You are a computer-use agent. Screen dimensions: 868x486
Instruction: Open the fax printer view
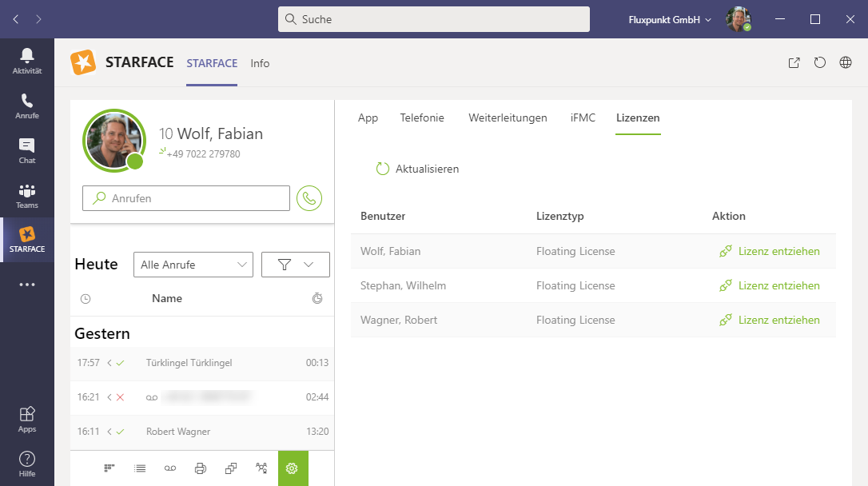click(201, 468)
